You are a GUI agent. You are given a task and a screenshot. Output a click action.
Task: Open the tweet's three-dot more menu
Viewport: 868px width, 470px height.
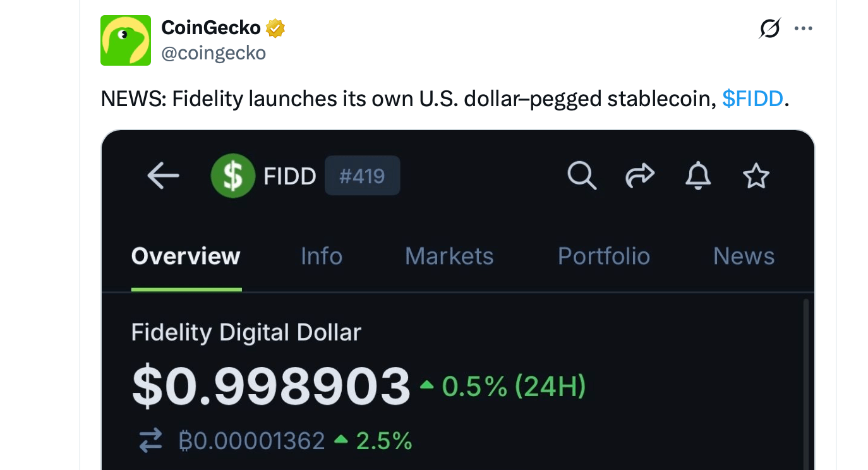(x=803, y=28)
